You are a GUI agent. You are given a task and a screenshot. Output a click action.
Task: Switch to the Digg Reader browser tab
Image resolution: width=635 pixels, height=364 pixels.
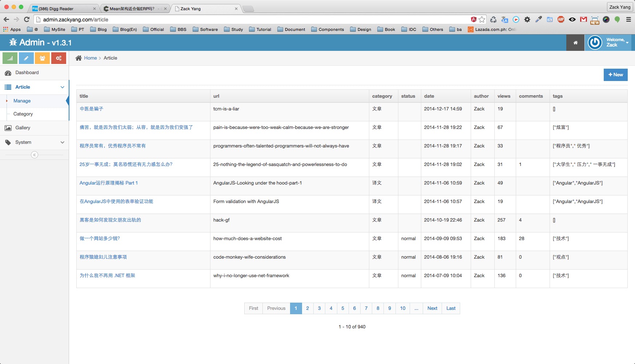(x=62, y=9)
